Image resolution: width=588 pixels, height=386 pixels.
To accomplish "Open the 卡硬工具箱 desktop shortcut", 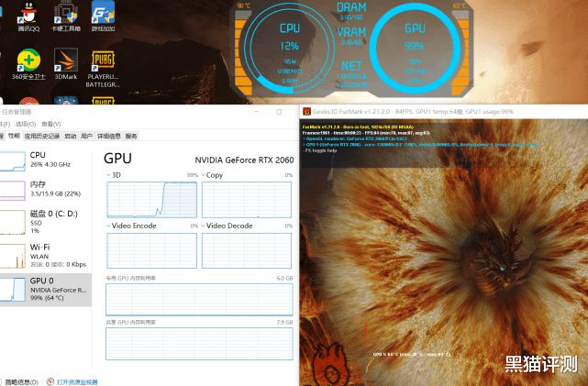I will (66, 17).
